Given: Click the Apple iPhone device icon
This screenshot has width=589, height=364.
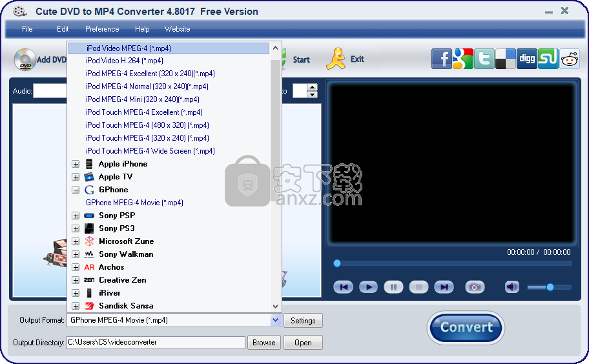Looking at the screenshot, I should [x=89, y=164].
